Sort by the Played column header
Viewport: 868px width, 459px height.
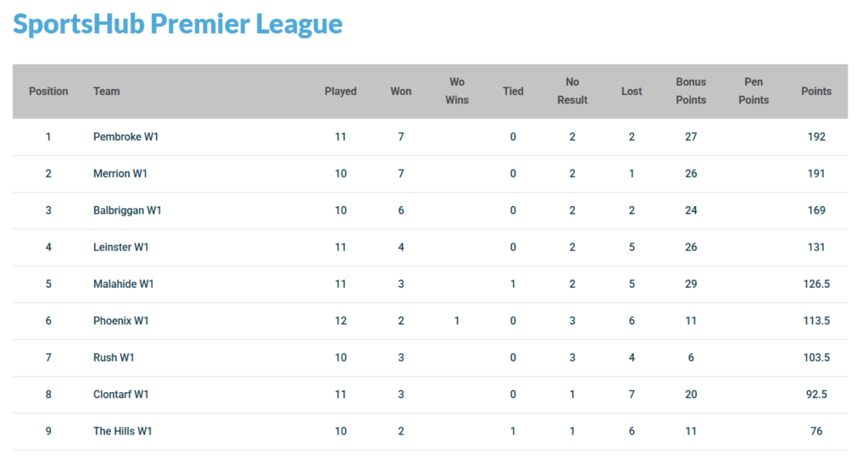(x=341, y=91)
